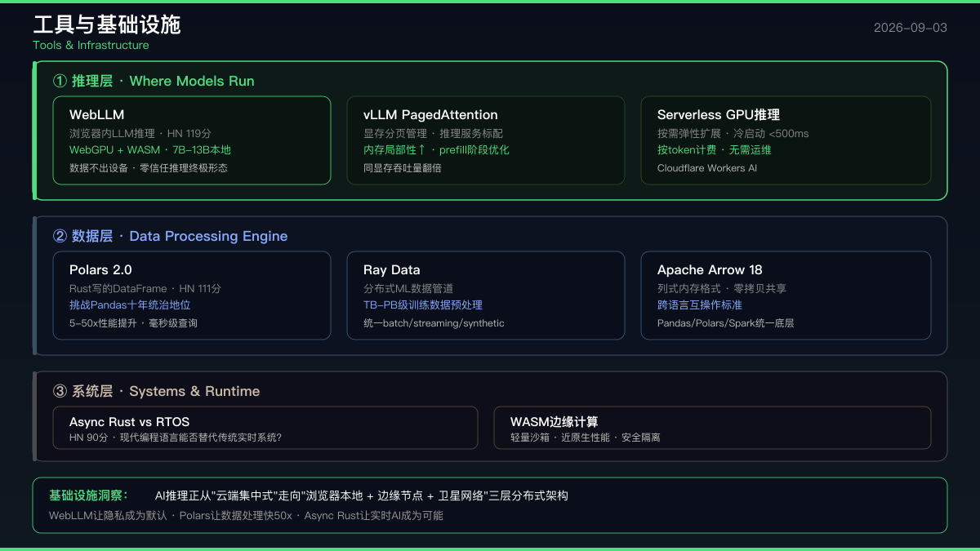
Task: Click 浏览器内LLM推理 · HN 119分 line
Action: click(x=140, y=133)
